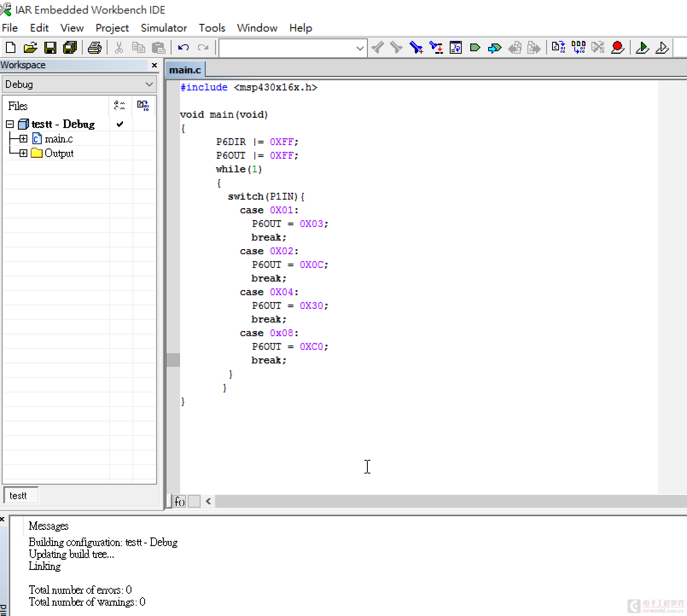The height and width of the screenshot is (616, 687).
Task: Switch to the main.c editor tab
Action: pyautogui.click(x=185, y=70)
